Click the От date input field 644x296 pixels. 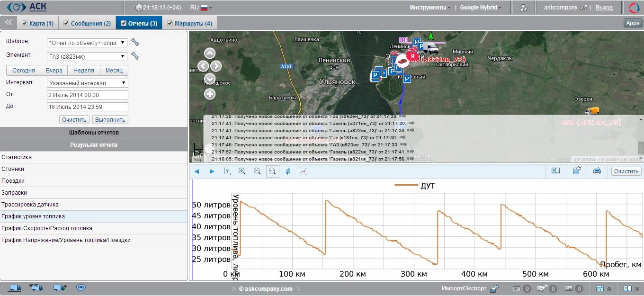point(87,95)
